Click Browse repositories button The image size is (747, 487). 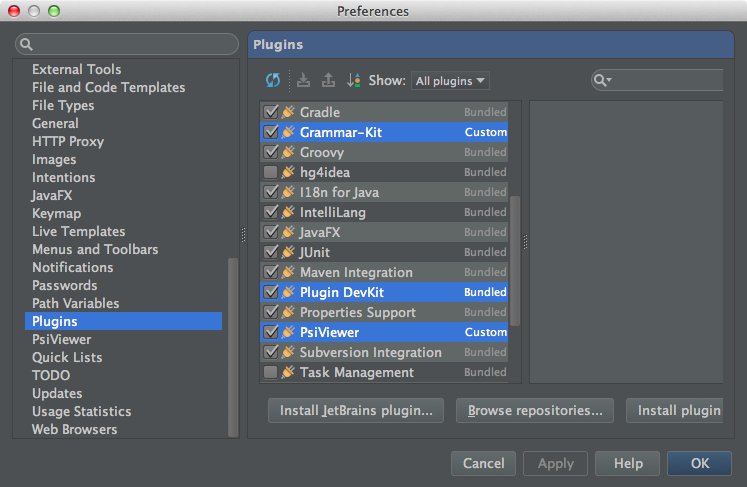click(x=535, y=411)
